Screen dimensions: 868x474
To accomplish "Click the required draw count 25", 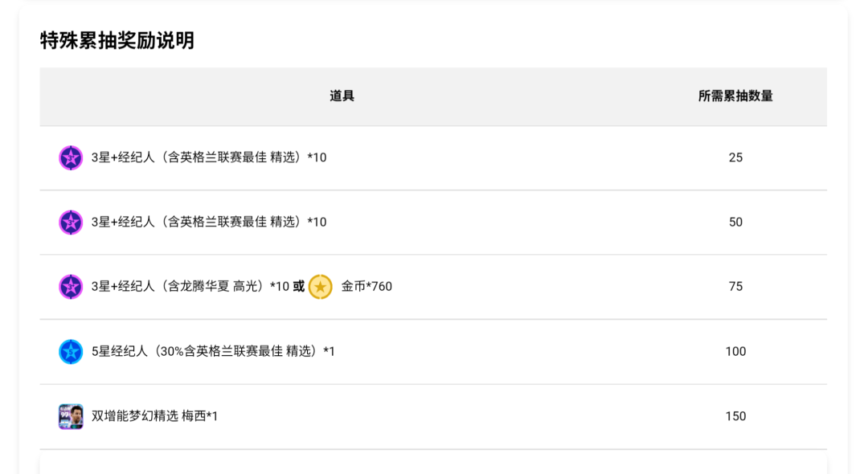I will pos(735,157).
